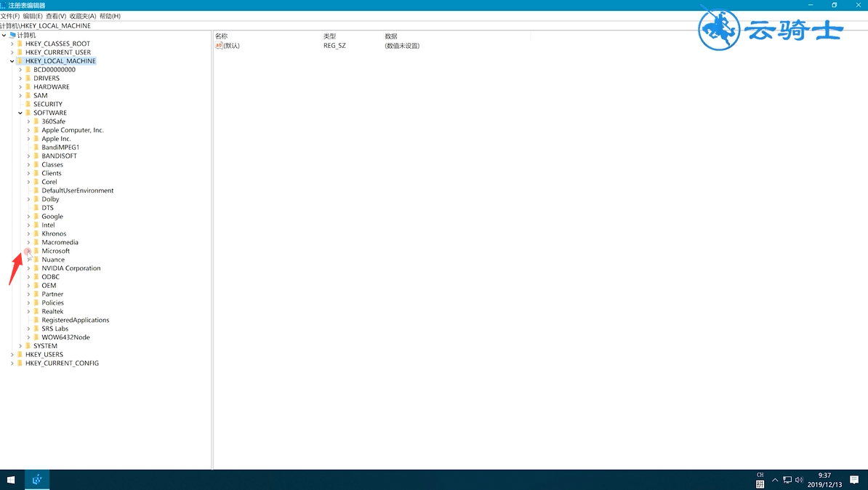Click the HKEY_CLASSES_ROOT folder icon

(20, 44)
